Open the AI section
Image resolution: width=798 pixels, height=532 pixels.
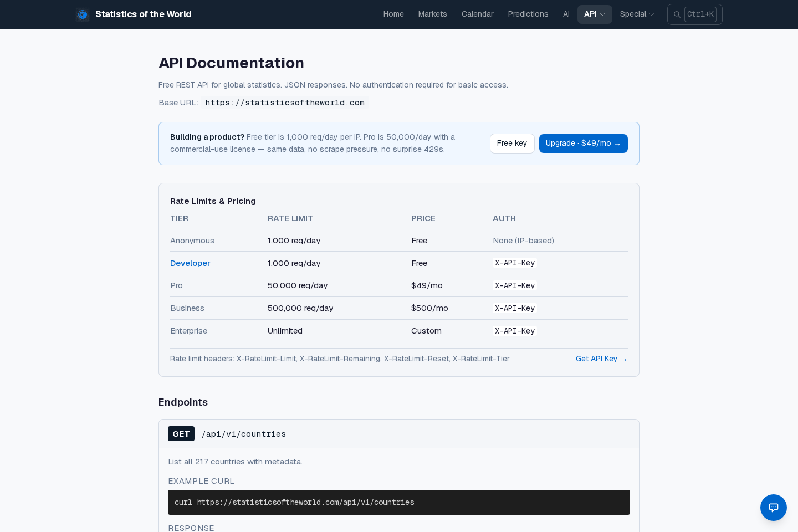566,14
